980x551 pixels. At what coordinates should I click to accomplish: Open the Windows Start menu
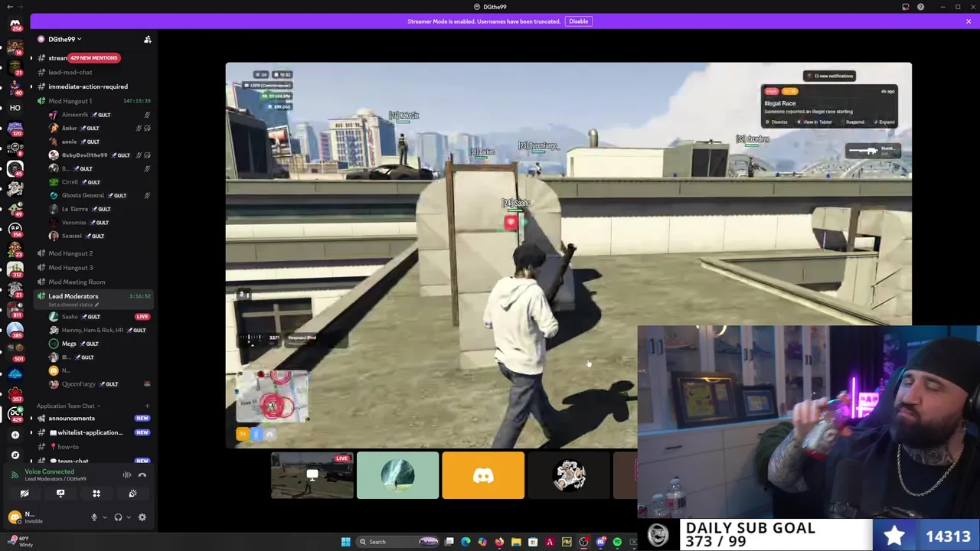[345, 542]
